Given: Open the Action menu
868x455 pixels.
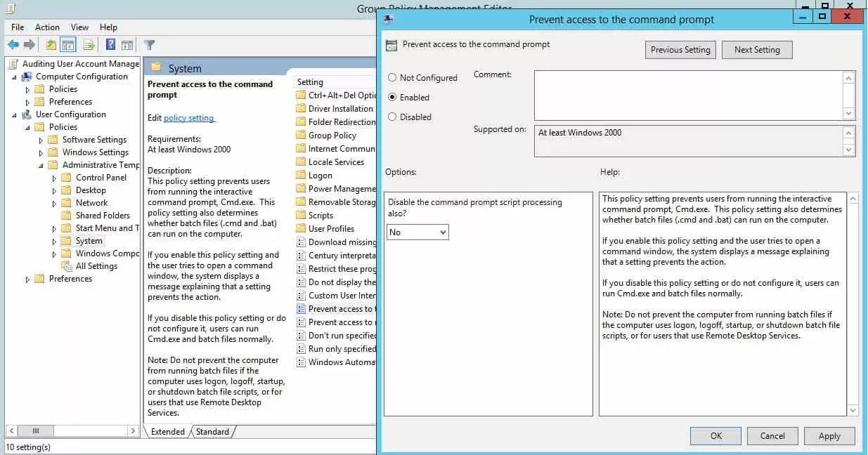Looking at the screenshot, I should click(46, 27).
